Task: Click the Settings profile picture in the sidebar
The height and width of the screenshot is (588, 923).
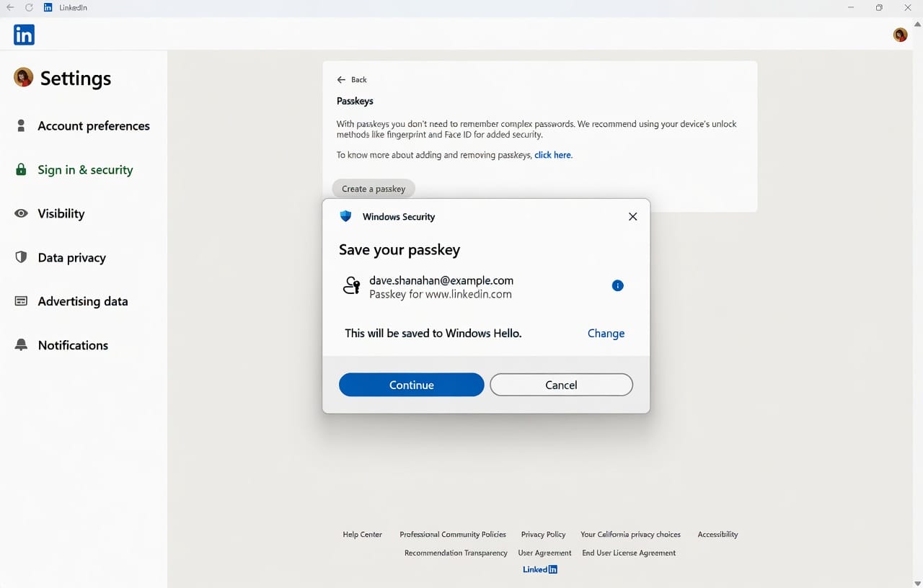Action: (x=22, y=77)
